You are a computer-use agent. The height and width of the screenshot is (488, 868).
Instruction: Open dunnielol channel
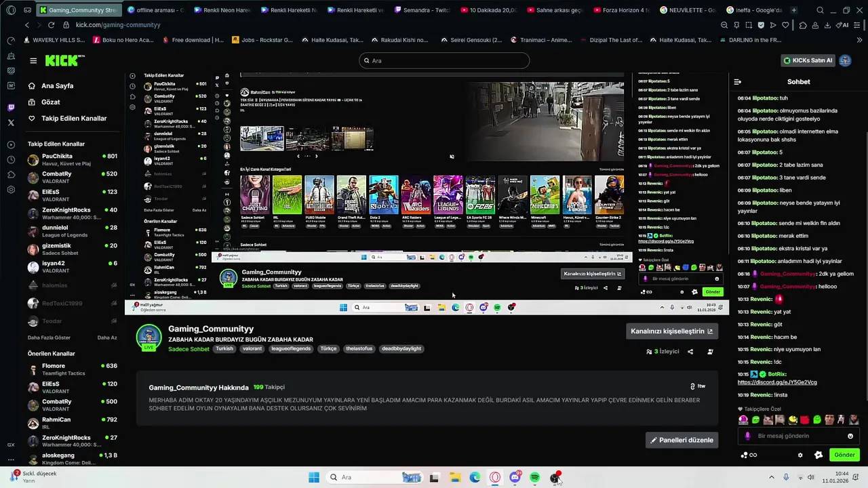73,231
